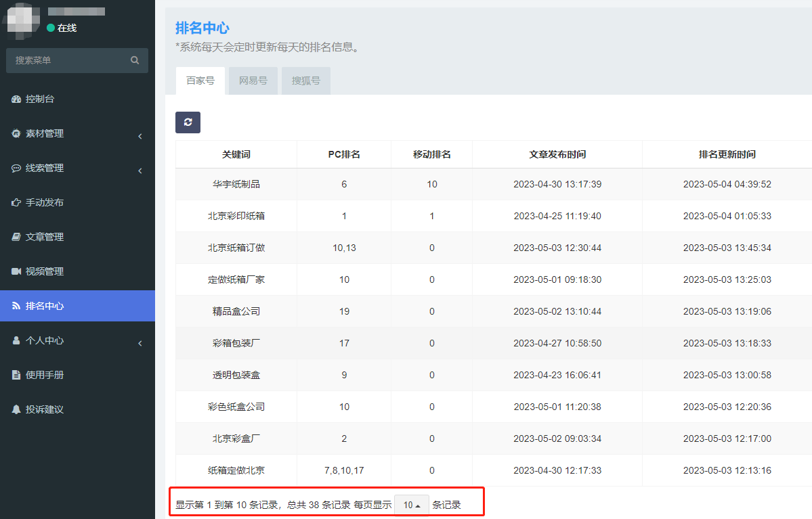Select the 北京彩印纸箱 keyword row

pos(236,216)
